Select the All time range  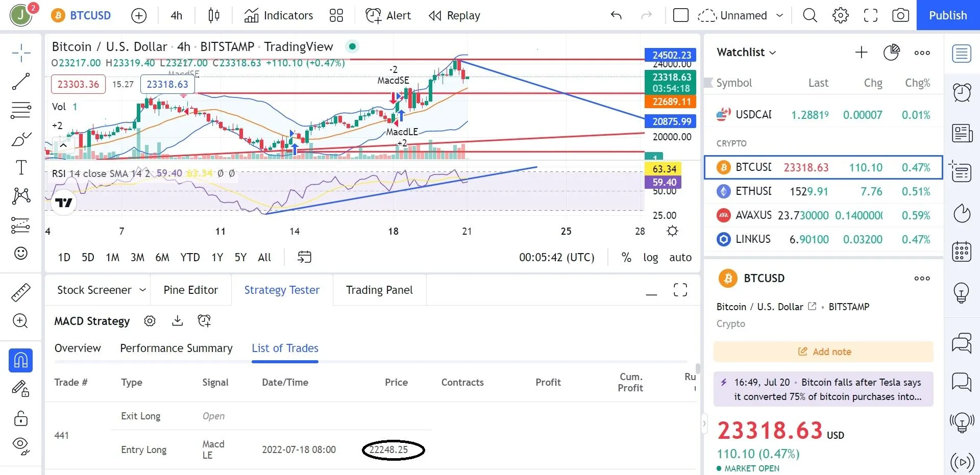pyautogui.click(x=264, y=257)
